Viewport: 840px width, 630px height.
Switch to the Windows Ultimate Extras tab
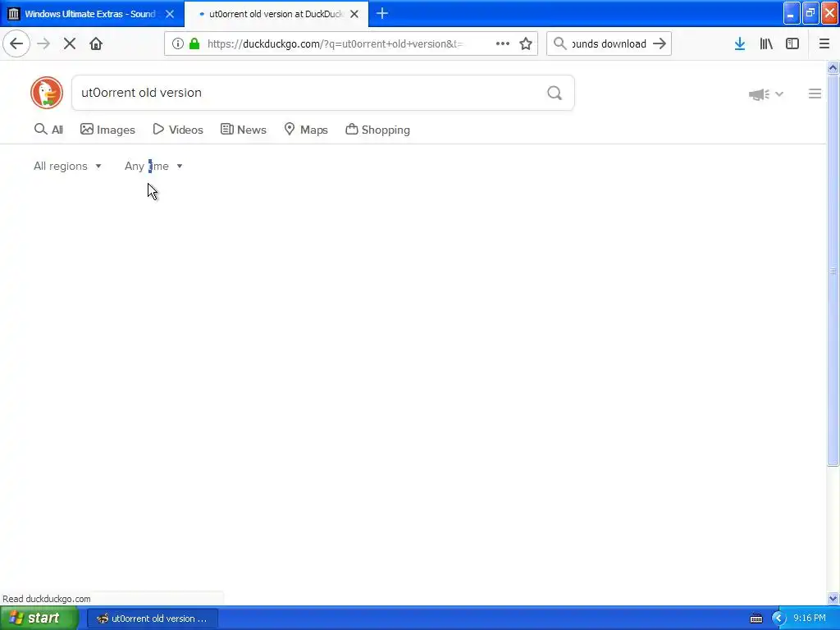89,14
